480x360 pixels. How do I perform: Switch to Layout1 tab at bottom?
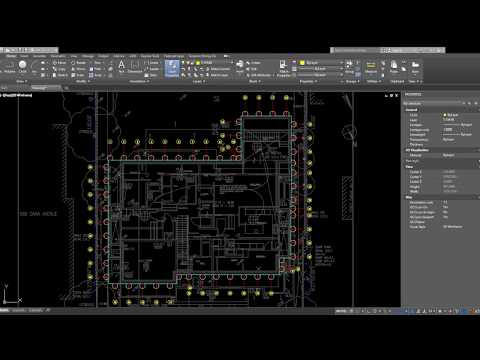[18, 310]
